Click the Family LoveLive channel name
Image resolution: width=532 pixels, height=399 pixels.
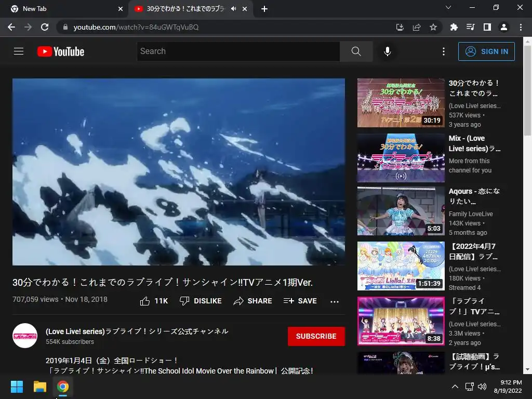[471, 214]
